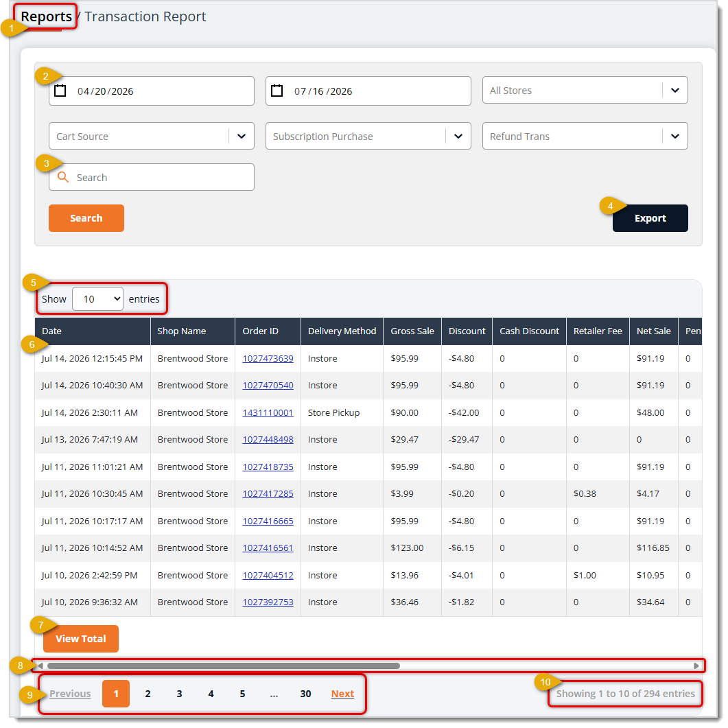The height and width of the screenshot is (728, 728).
Task: Export the transaction report
Action: point(650,218)
